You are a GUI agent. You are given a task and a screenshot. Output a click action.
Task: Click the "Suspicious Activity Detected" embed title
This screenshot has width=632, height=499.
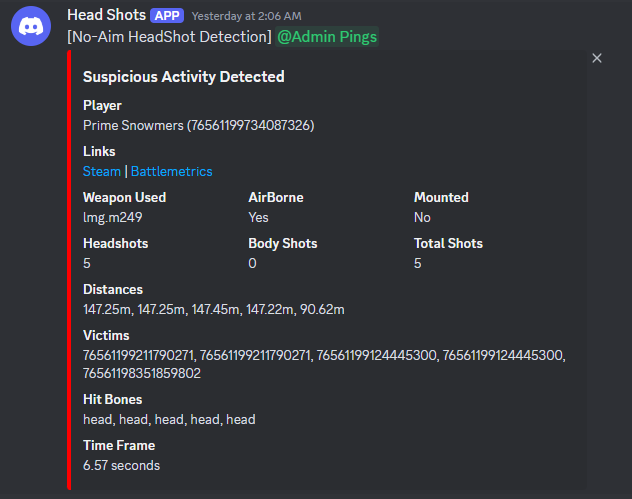point(183,77)
